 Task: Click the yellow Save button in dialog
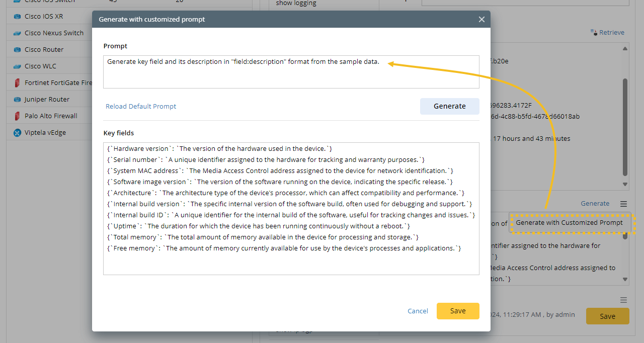pos(457,311)
